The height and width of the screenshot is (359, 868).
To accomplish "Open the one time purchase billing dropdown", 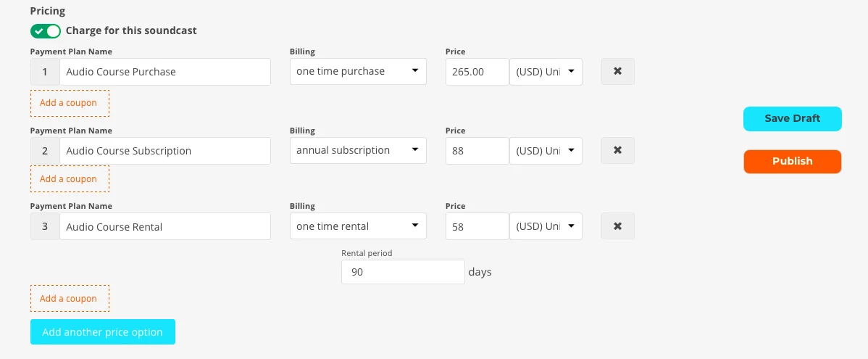I will point(358,72).
